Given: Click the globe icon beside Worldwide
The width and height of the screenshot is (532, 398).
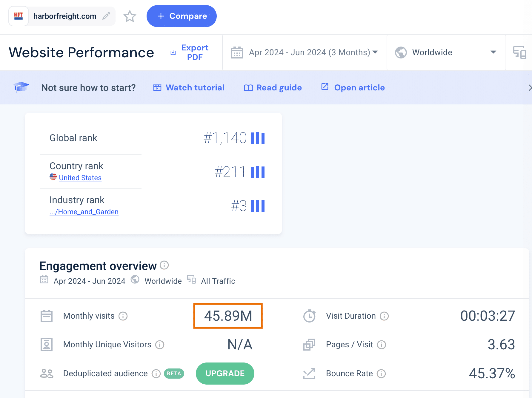Looking at the screenshot, I should pos(401,53).
